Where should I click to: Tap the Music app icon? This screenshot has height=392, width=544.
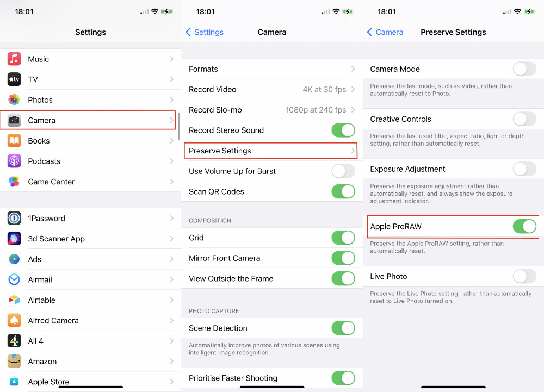point(14,59)
